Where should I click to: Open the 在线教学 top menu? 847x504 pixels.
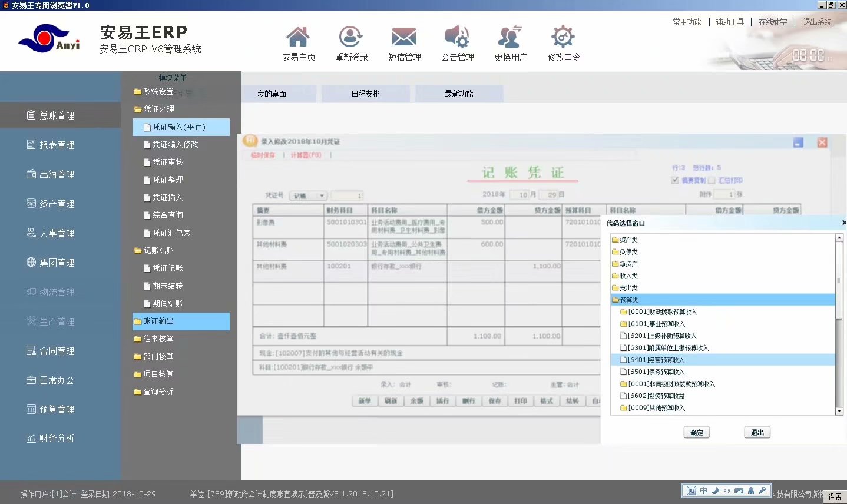(773, 22)
